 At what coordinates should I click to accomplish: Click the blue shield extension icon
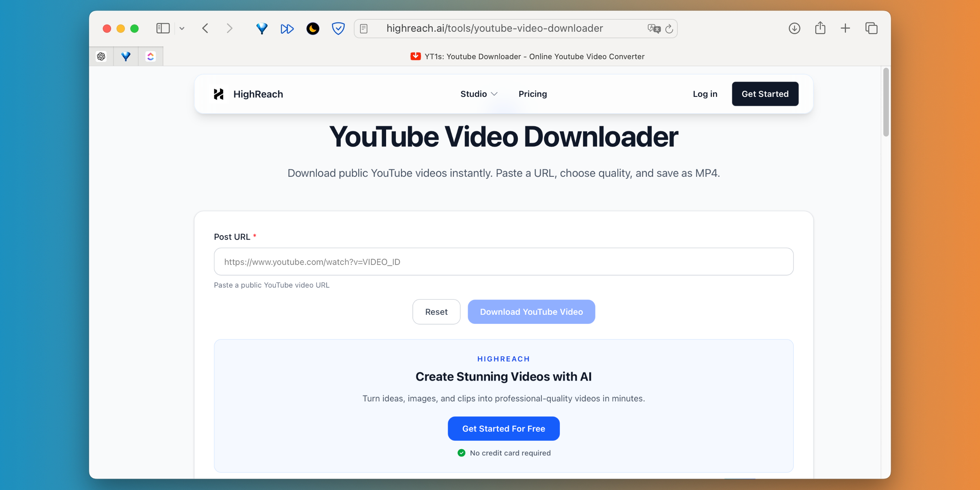tap(338, 29)
